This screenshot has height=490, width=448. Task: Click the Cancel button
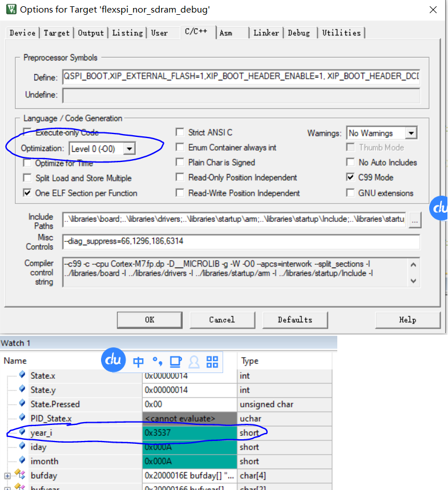(222, 319)
